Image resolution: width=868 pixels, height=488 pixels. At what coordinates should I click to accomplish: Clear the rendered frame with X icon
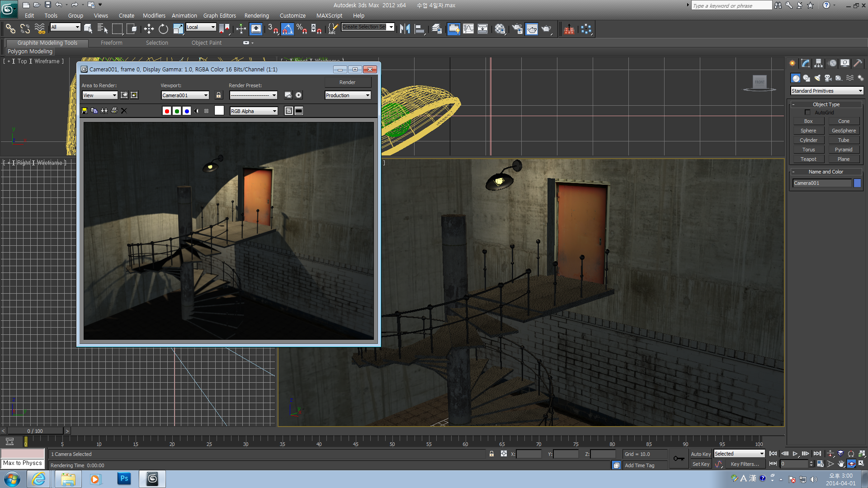(x=124, y=111)
